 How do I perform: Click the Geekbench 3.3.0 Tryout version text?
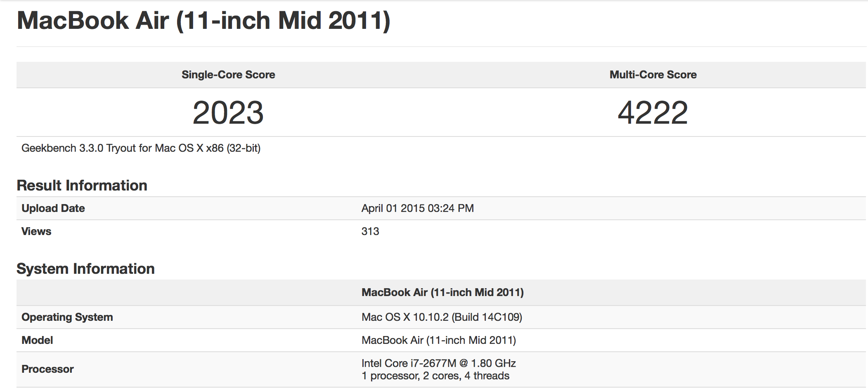(141, 148)
